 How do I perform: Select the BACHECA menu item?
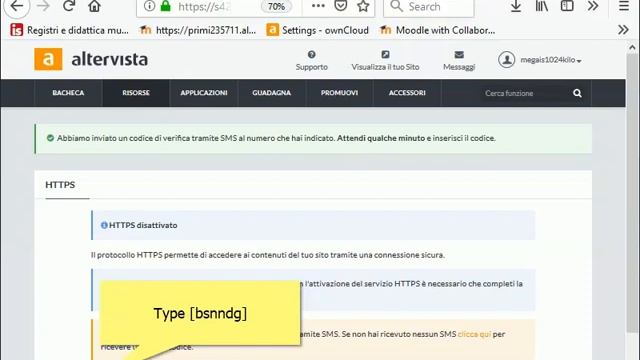coord(68,93)
